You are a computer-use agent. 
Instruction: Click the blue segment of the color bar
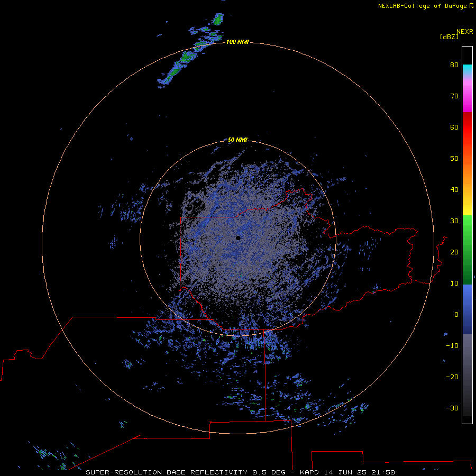point(467,309)
